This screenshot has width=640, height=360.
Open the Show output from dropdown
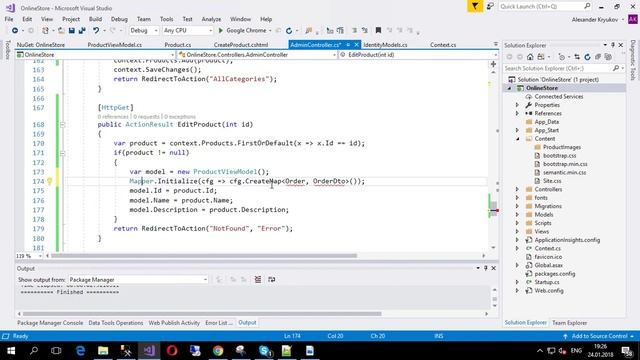coord(138,280)
